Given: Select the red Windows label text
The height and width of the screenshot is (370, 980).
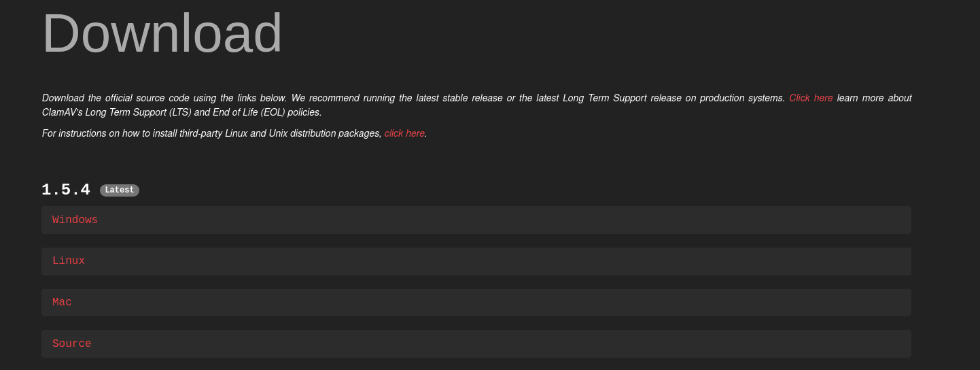Looking at the screenshot, I should point(75,220).
